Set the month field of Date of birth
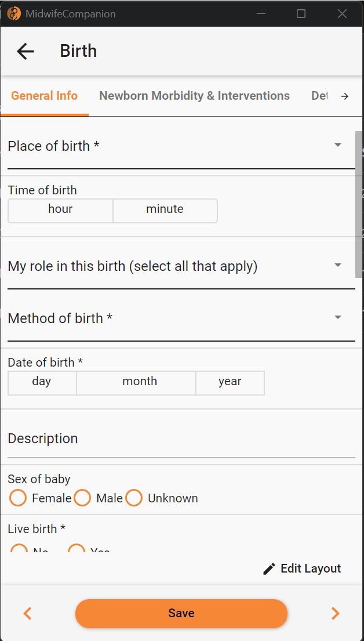 point(136,383)
